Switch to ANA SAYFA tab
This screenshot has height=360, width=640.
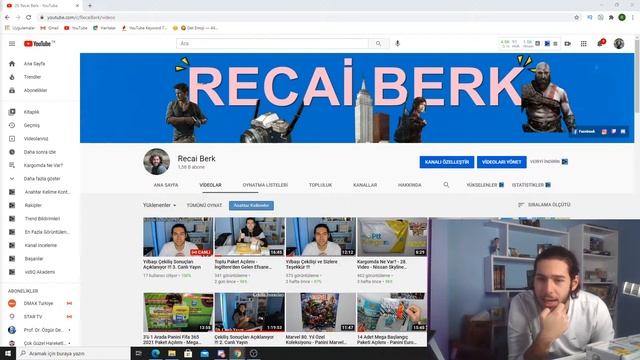(x=166, y=185)
